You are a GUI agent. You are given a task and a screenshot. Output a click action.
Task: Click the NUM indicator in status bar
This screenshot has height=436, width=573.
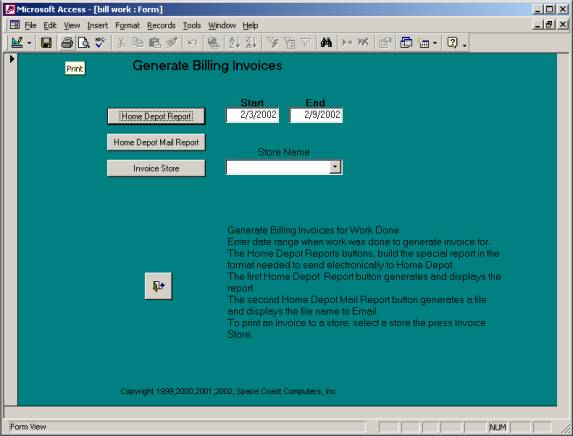click(498, 427)
